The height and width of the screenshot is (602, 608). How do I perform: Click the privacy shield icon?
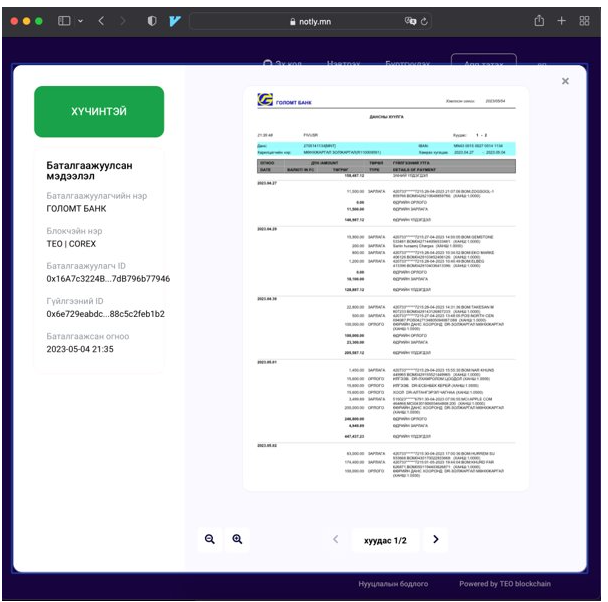click(x=152, y=21)
